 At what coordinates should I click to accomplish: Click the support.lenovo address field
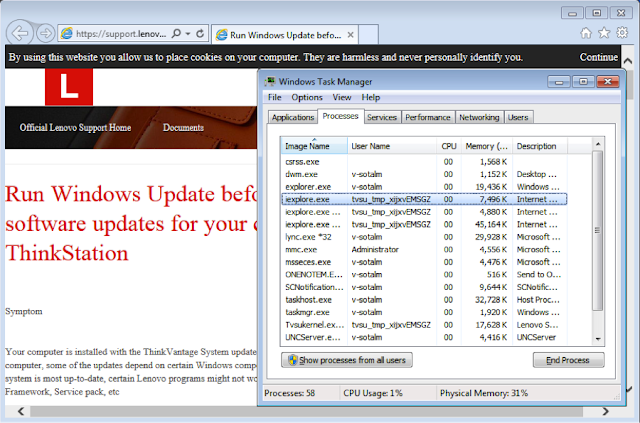tap(121, 34)
